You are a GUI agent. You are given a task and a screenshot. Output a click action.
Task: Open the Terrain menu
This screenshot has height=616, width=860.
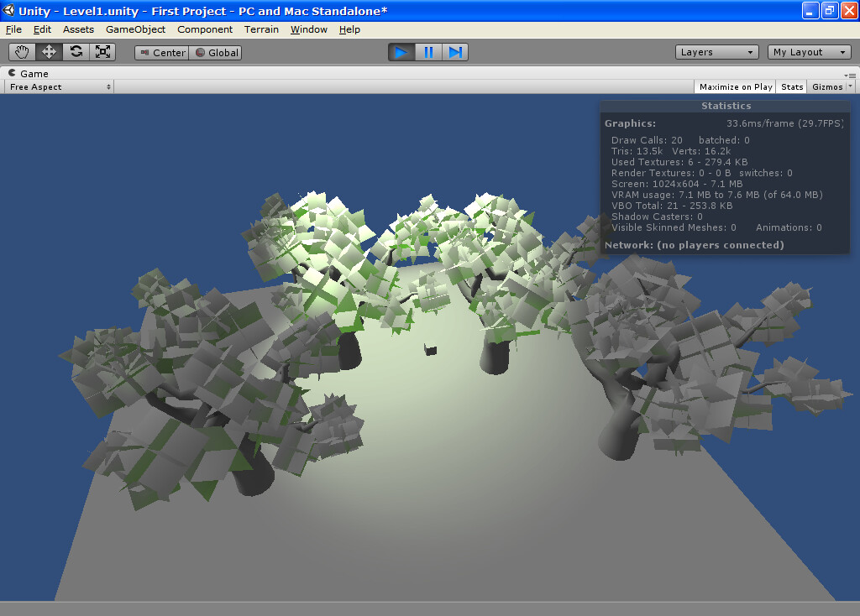point(261,29)
